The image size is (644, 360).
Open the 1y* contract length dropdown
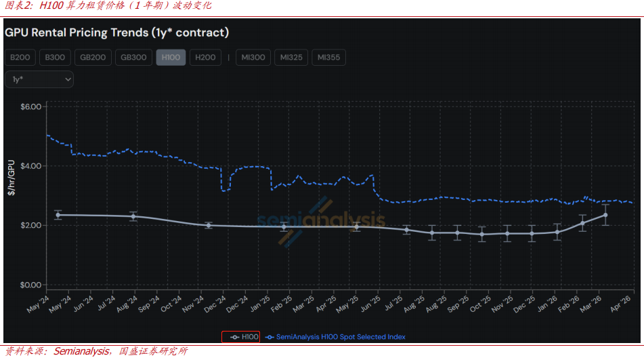pyautogui.click(x=39, y=79)
